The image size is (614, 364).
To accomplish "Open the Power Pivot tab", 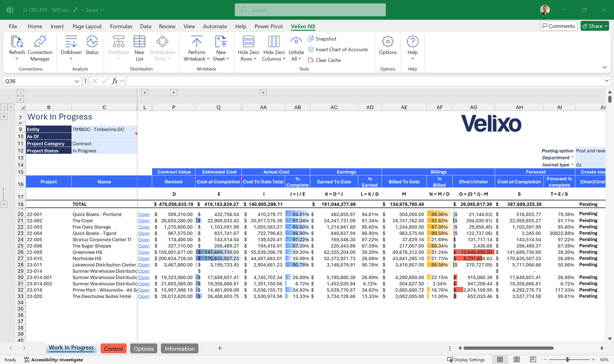I will pos(269,26).
